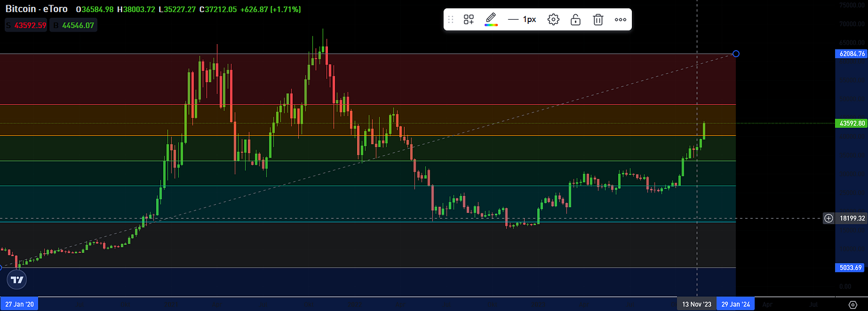Image resolution: width=868 pixels, height=311 pixels.
Task: Click the 18199.32 crosshair price label
Action: point(852,219)
